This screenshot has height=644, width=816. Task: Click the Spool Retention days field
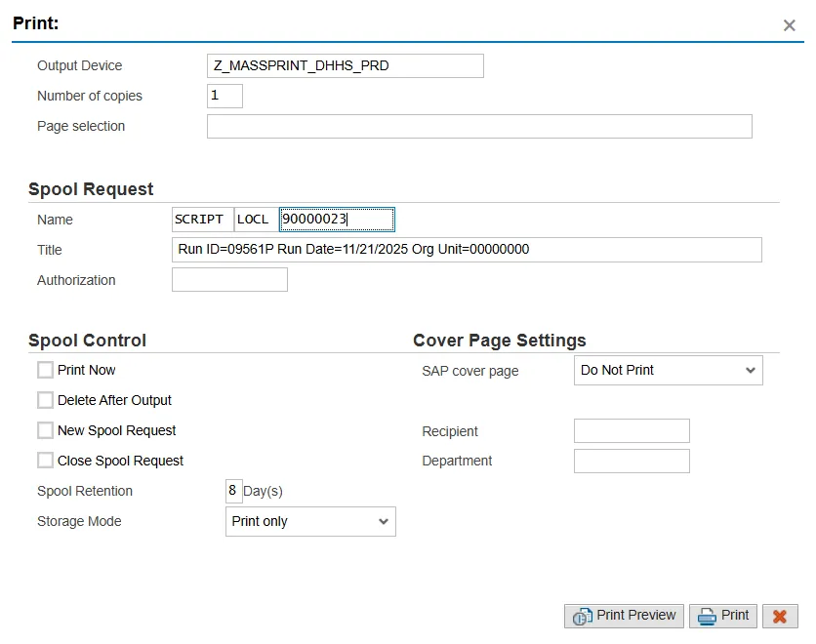(233, 491)
